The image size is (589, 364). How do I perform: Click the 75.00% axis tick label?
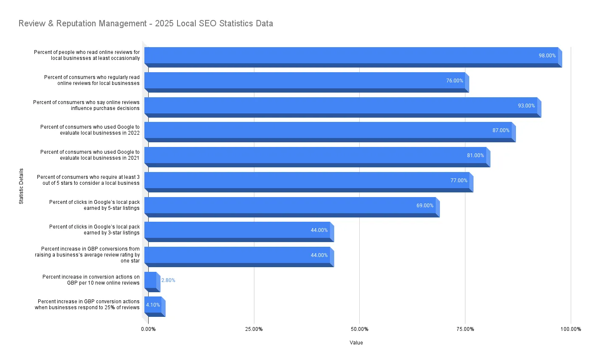point(465,329)
